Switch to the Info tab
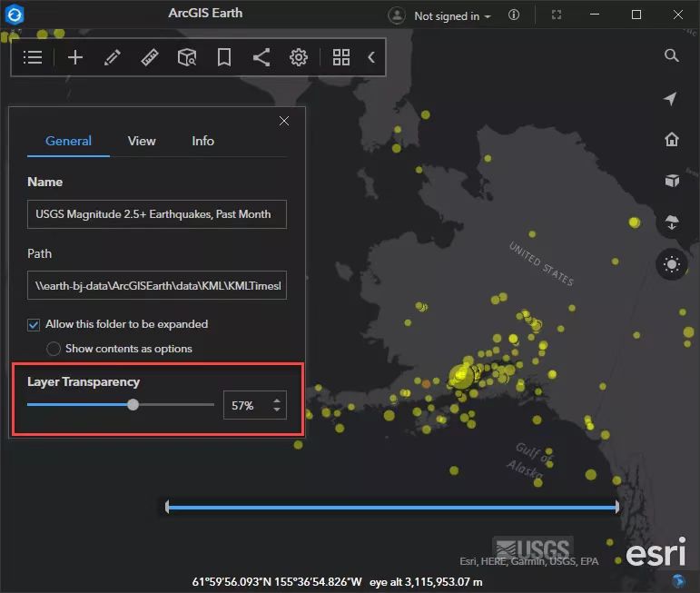 pyautogui.click(x=202, y=141)
